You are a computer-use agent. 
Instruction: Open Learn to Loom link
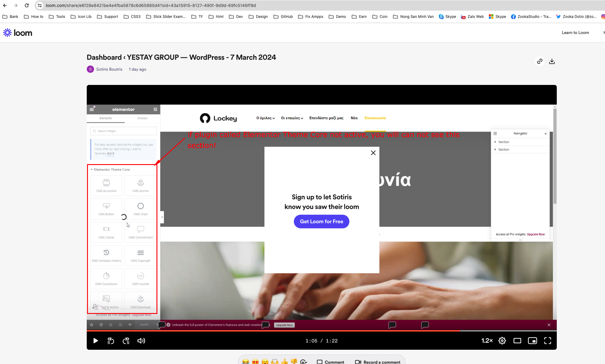(x=575, y=33)
